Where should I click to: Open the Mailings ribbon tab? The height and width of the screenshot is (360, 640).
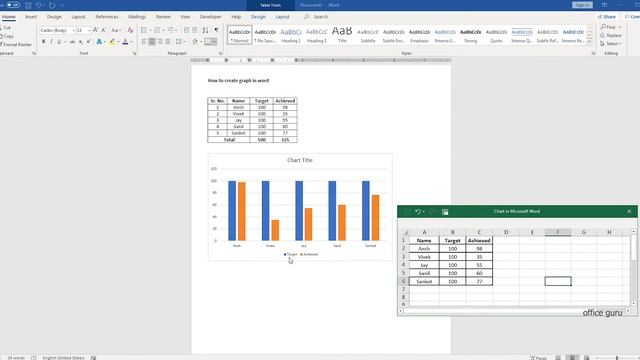[137, 17]
